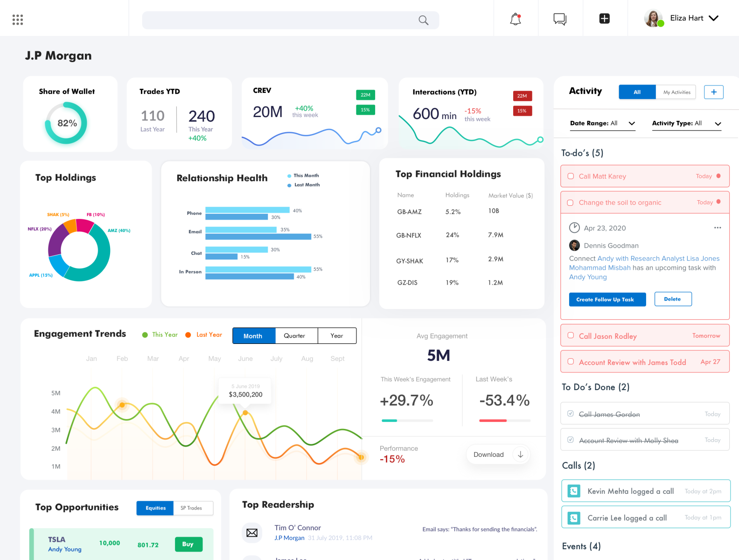Open the chat messages icon
Viewport: 739px width, 560px height.
(x=560, y=19)
